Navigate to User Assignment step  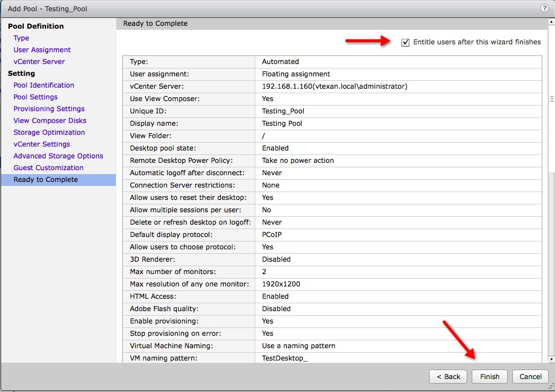(x=42, y=50)
